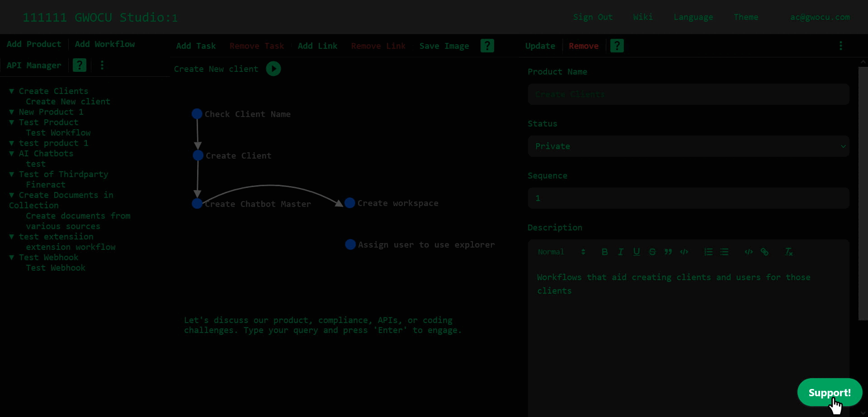The width and height of the screenshot is (868, 417).
Task: Collapse the test extensiion node
Action: point(12,237)
